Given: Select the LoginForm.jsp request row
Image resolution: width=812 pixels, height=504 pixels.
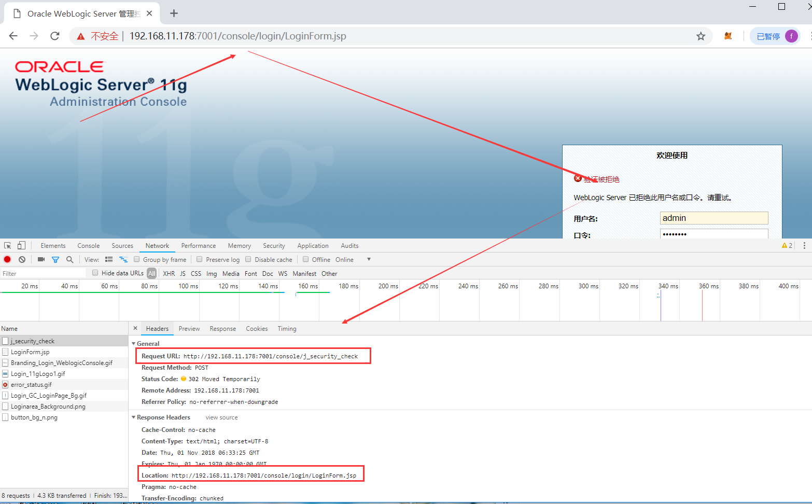Looking at the screenshot, I should coord(64,352).
